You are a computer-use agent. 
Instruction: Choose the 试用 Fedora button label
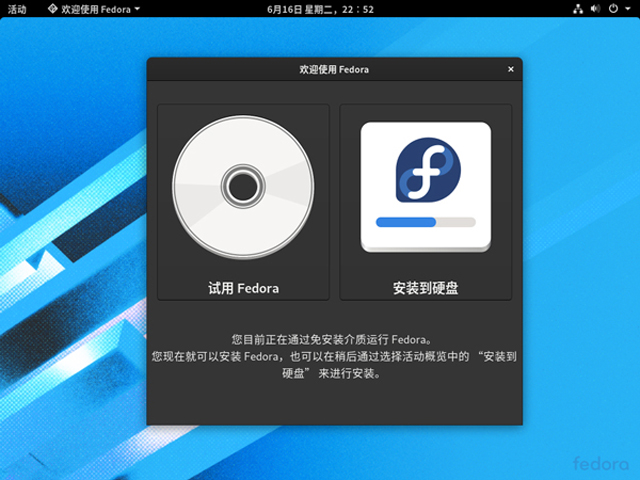pos(243,289)
